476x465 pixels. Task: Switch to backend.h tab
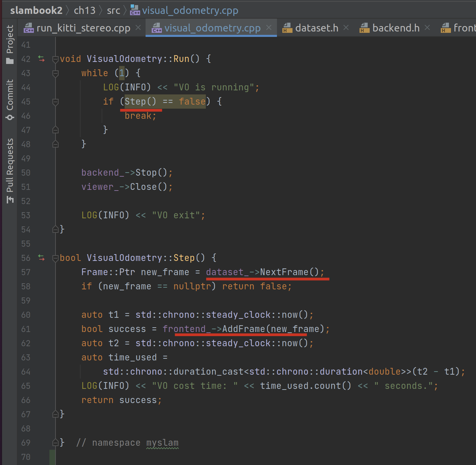pyautogui.click(x=395, y=28)
